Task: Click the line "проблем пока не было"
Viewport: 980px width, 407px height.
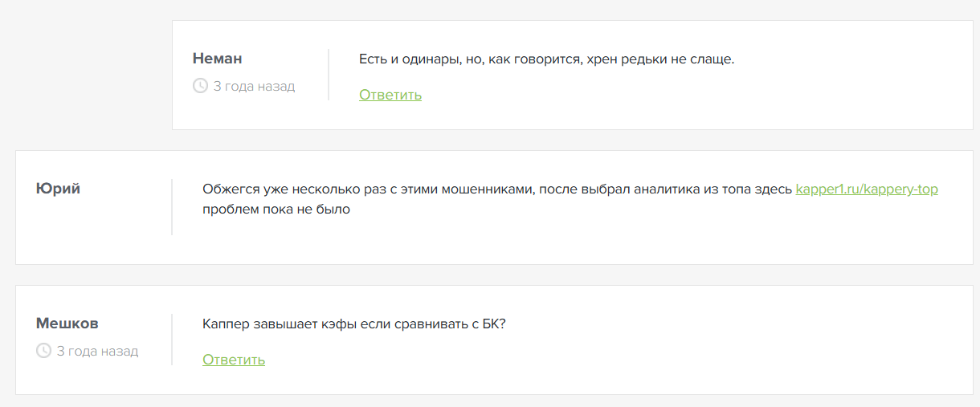Action: (276, 210)
